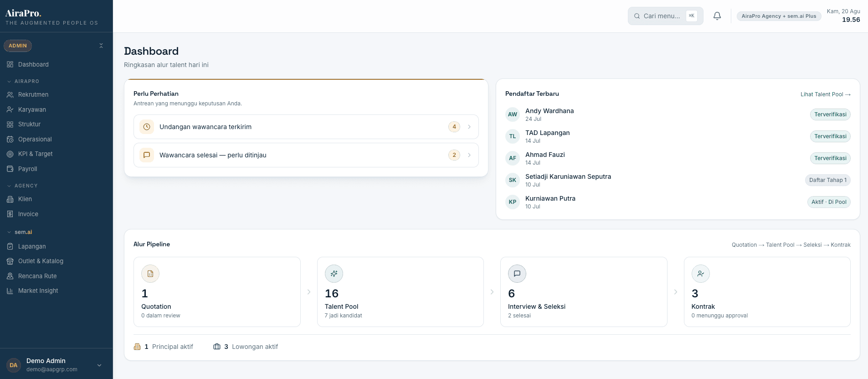The height and width of the screenshot is (379, 868).
Task: Click the Lowongan aktif briefcase icon
Action: click(x=217, y=347)
